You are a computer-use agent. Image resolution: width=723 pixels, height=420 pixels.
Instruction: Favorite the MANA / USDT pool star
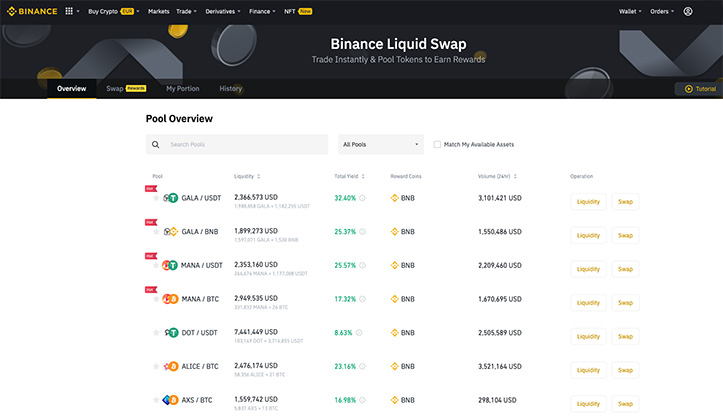[156, 265]
